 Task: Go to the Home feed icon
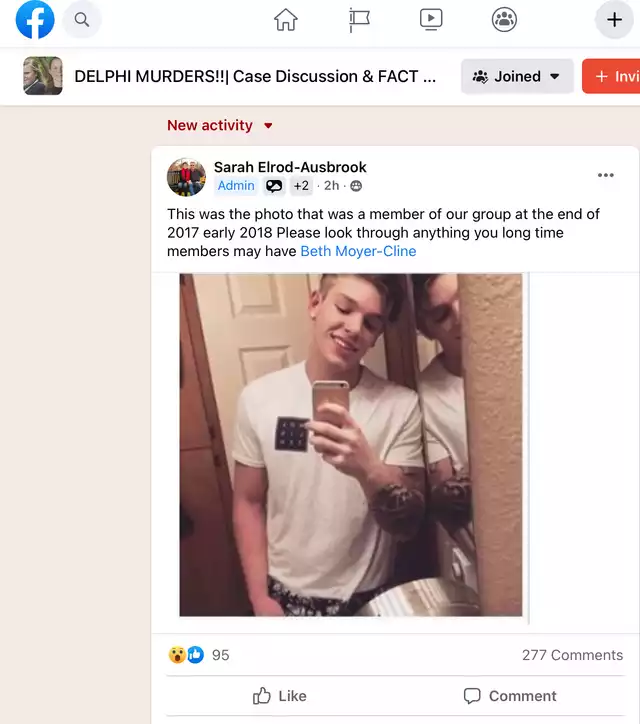point(286,20)
